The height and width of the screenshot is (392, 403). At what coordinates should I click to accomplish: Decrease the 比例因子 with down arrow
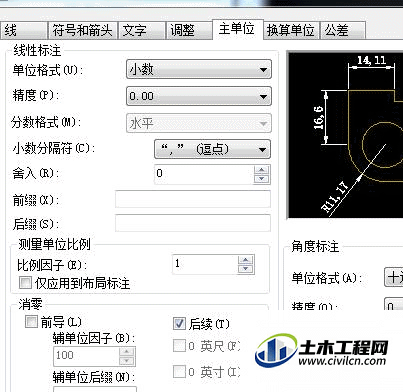pos(246,269)
